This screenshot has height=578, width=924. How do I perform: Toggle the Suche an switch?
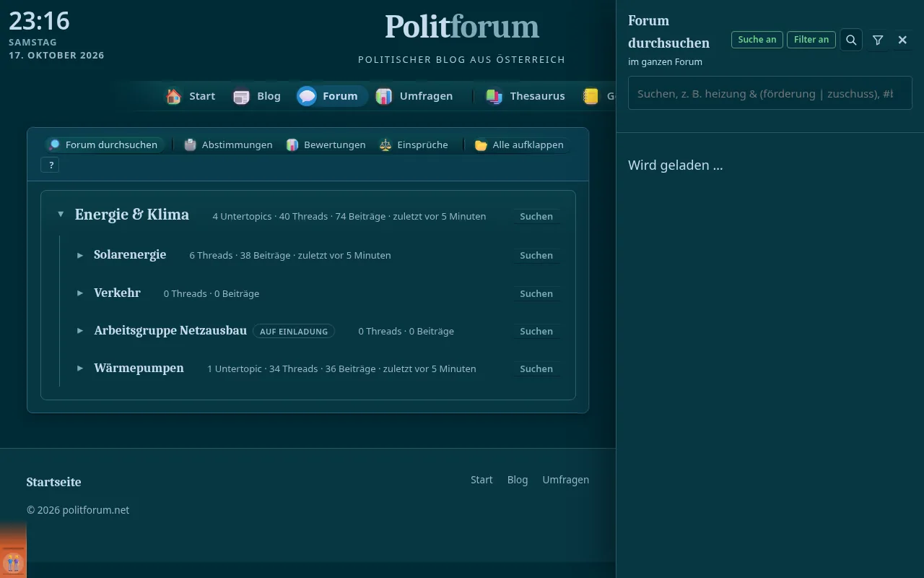coord(757,40)
